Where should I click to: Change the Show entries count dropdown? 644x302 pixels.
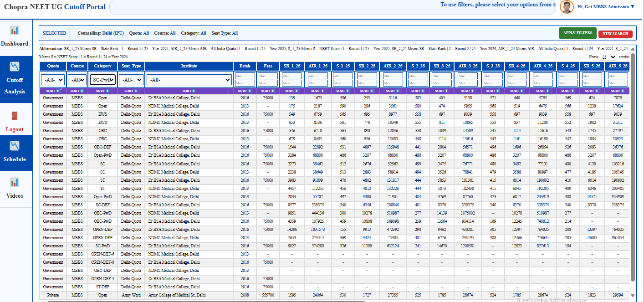(x=608, y=57)
